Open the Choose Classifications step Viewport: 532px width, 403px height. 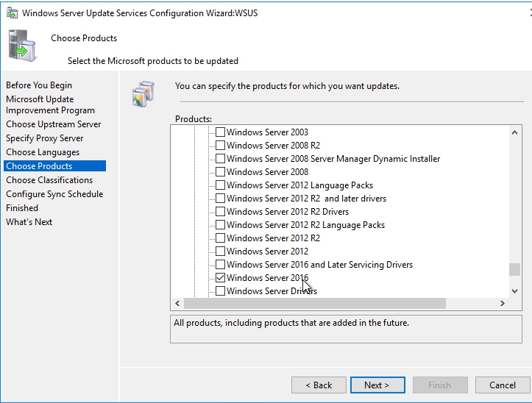49,180
